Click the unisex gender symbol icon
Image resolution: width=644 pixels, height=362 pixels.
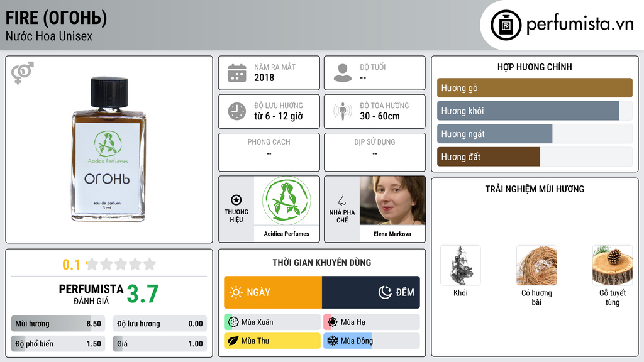22,73
